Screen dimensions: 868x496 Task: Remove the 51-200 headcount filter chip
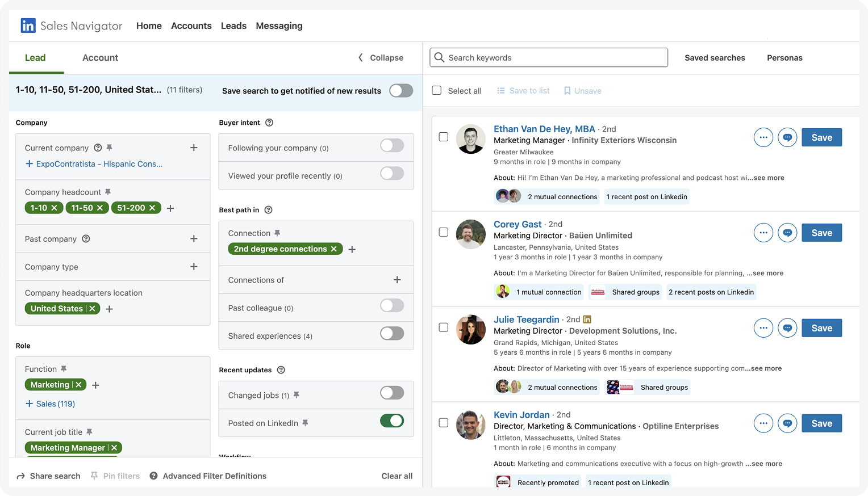pyautogui.click(x=152, y=208)
